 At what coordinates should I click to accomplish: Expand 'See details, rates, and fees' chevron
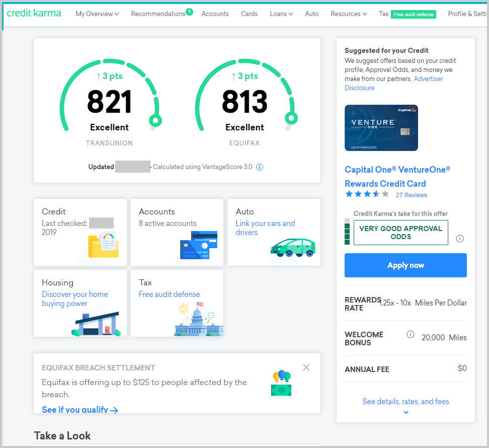(405, 412)
